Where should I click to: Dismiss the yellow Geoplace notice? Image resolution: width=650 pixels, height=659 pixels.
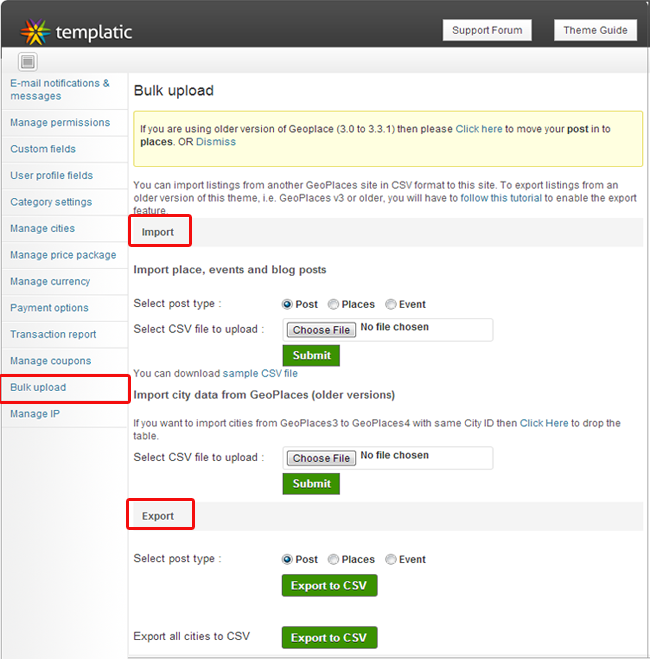click(216, 142)
